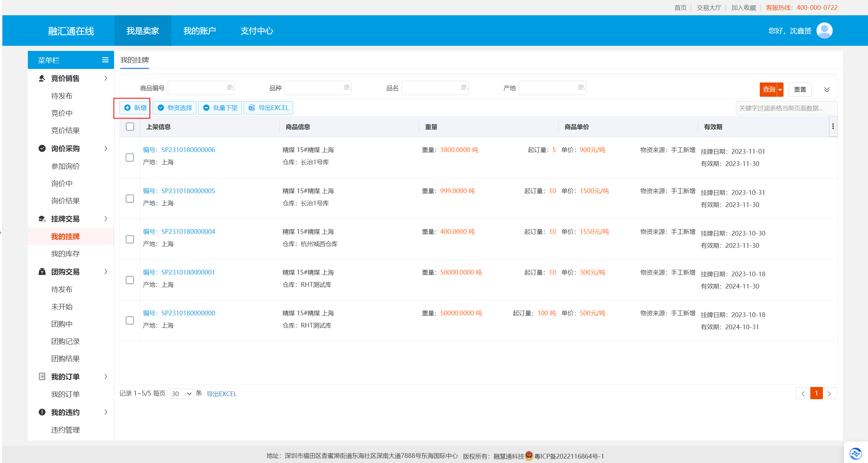Click the 重置 reset button

pyautogui.click(x=800, y=90)
